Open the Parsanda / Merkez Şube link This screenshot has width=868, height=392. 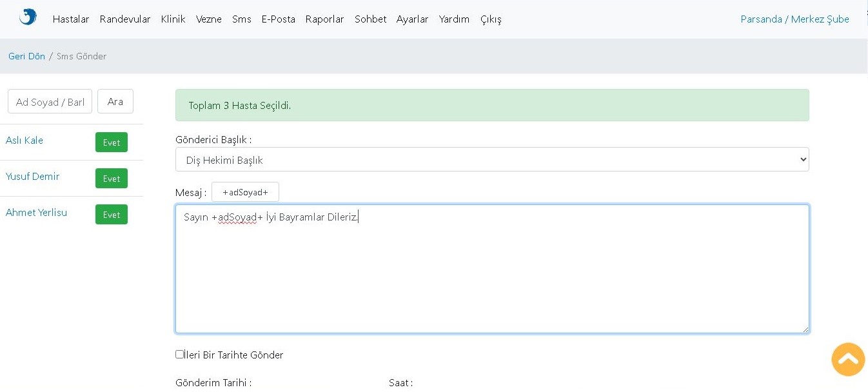click(x=795, y=19)
